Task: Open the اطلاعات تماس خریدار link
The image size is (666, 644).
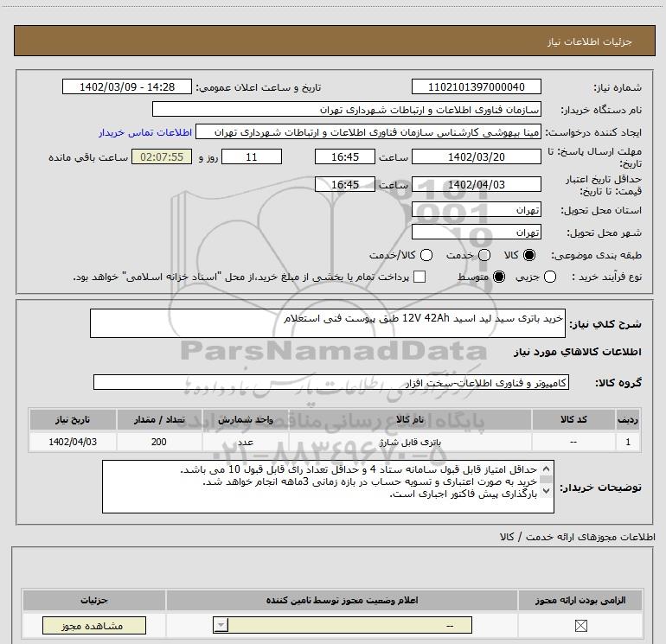Action: (x=145, y=132)
